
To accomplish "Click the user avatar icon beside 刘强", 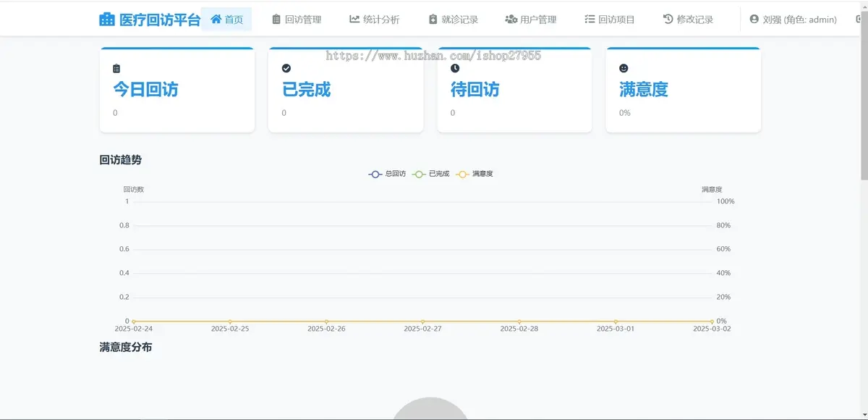I will [754, 20].
